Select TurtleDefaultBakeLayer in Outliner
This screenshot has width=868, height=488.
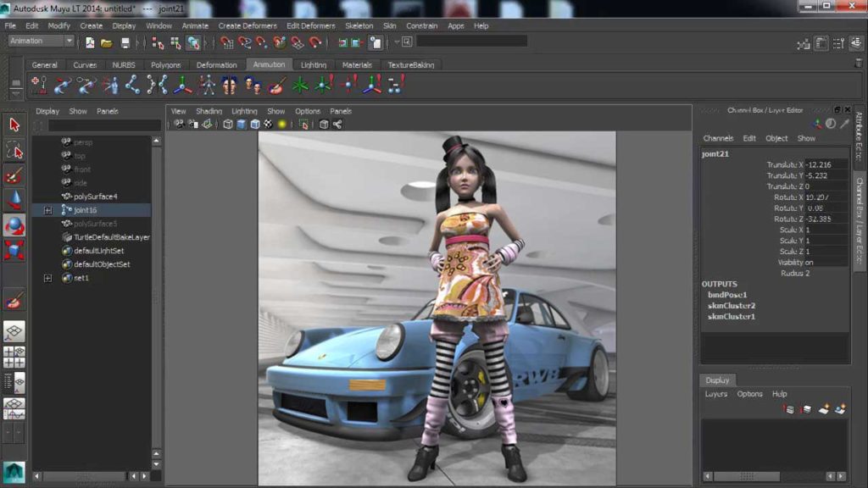click(111, 237)
